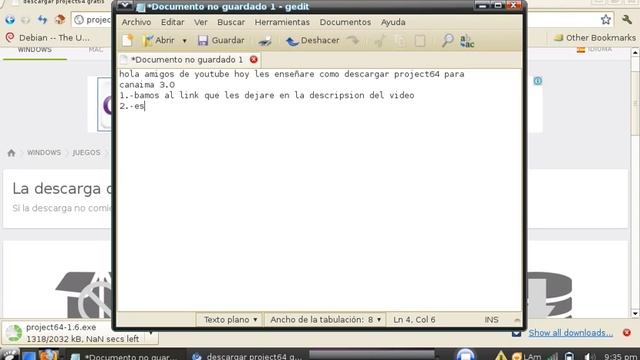Click the Ln 4, Col 6 status text

coord(414,320)
